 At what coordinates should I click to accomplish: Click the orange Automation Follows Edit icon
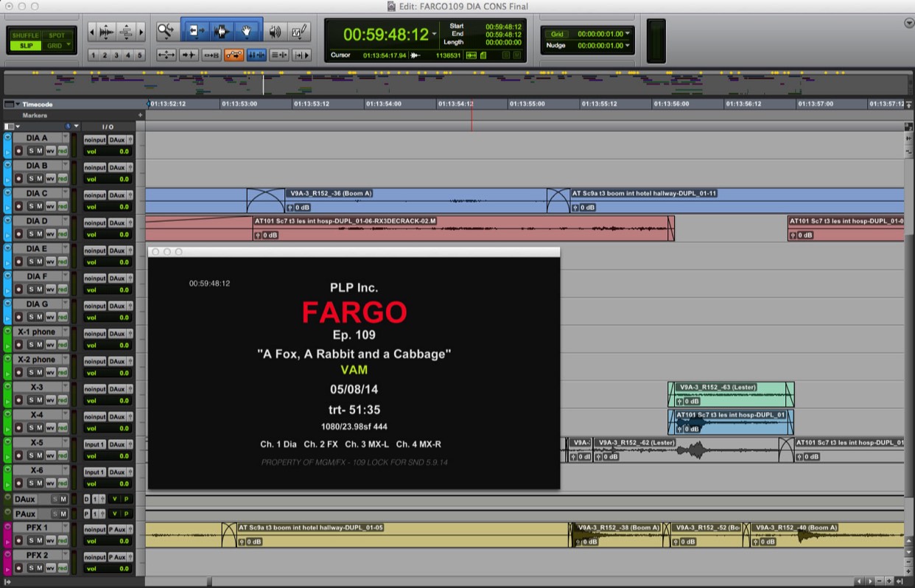tap(234, 55)
